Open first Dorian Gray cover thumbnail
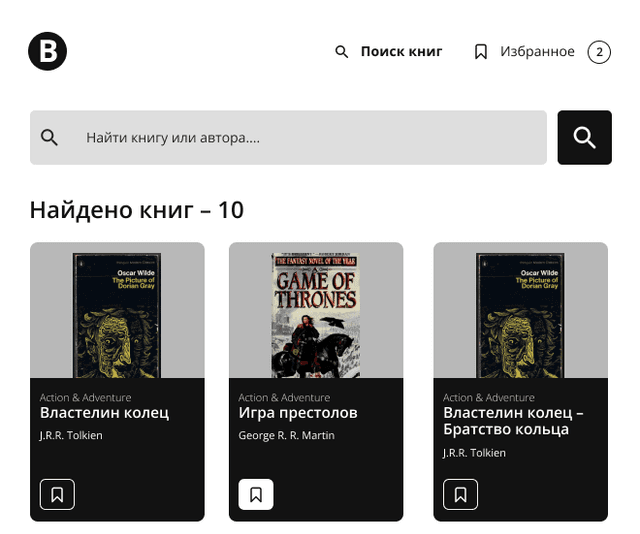The height and width of the screenshot is (534, 640). click(117, 315)
